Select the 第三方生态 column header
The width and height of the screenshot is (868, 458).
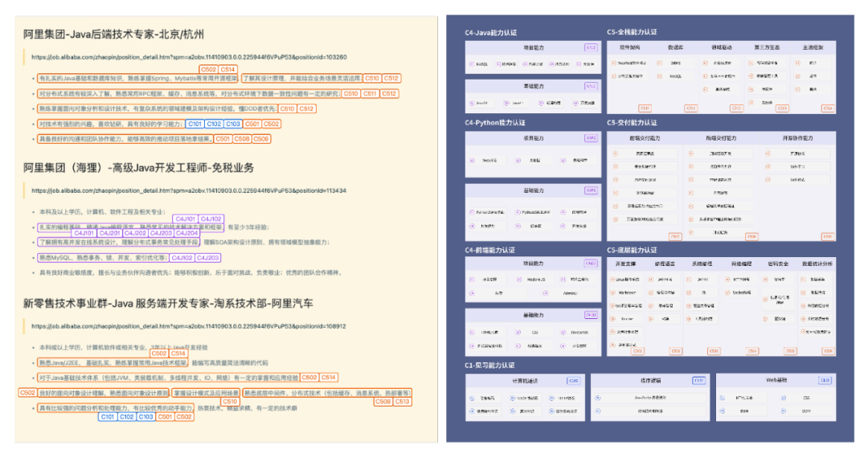point(767,47)
